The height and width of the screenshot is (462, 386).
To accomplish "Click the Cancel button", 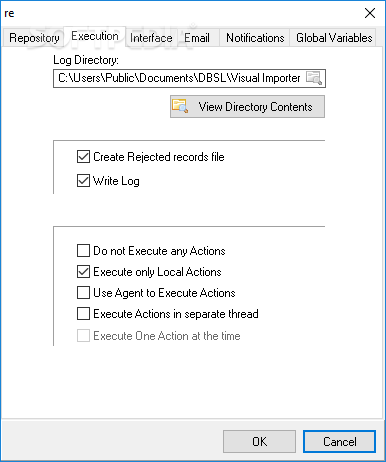I will coord(339,441).
